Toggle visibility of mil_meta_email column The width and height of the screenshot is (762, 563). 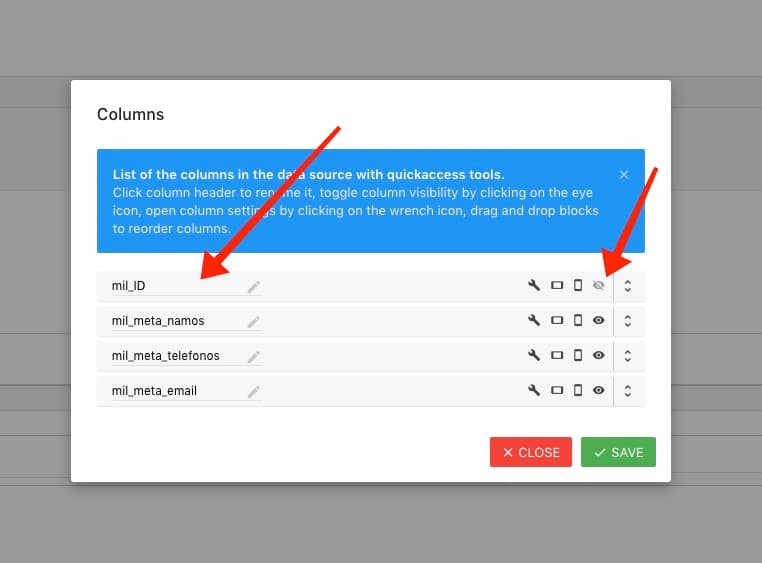[598, 390]
